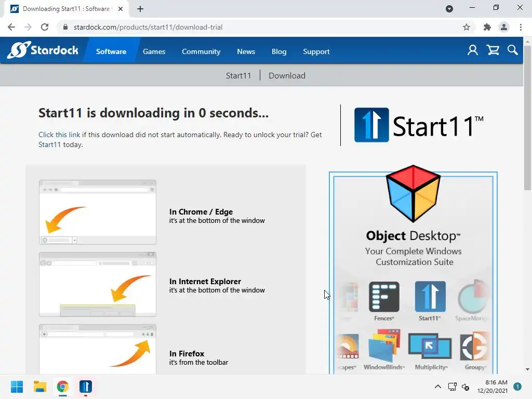Click 'Your Complete Windows Customization Suite' text
532x399 pixels.
(414, 257)
